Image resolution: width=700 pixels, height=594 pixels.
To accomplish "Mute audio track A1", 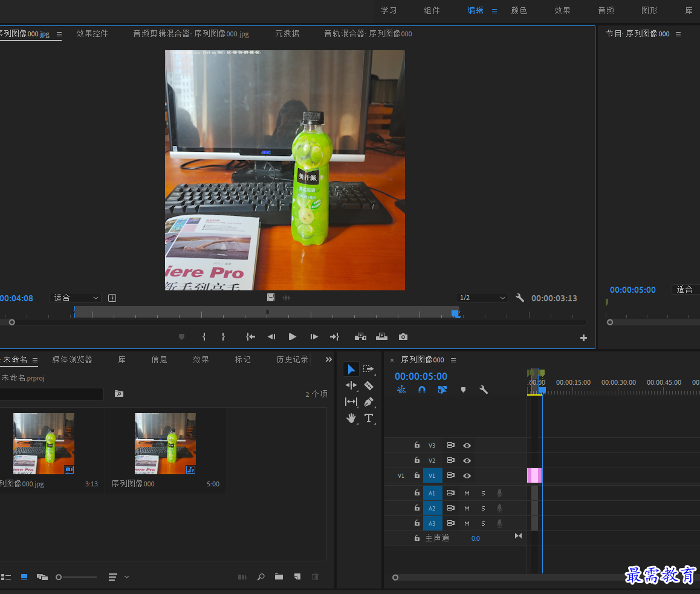I will point(467,493).
